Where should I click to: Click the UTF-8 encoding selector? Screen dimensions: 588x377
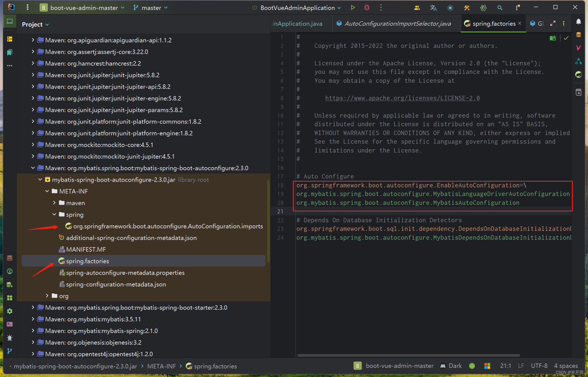pos(539,366)
